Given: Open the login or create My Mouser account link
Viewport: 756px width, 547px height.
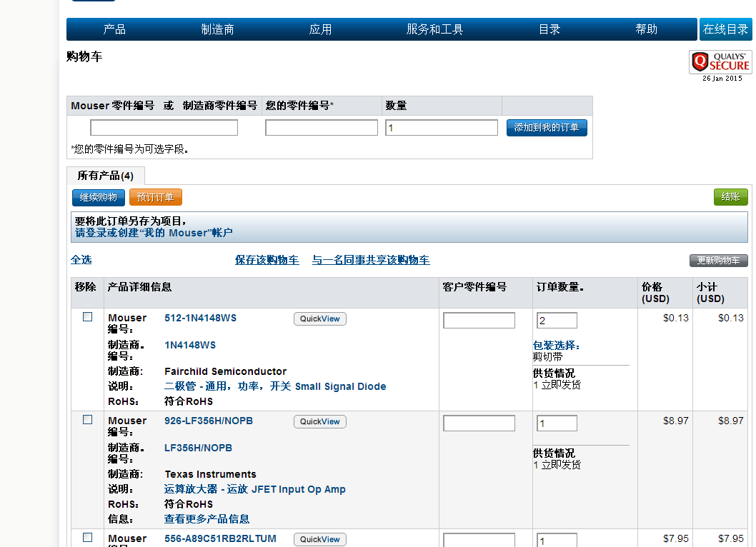Looking at the screenshot, I should 154,233.
